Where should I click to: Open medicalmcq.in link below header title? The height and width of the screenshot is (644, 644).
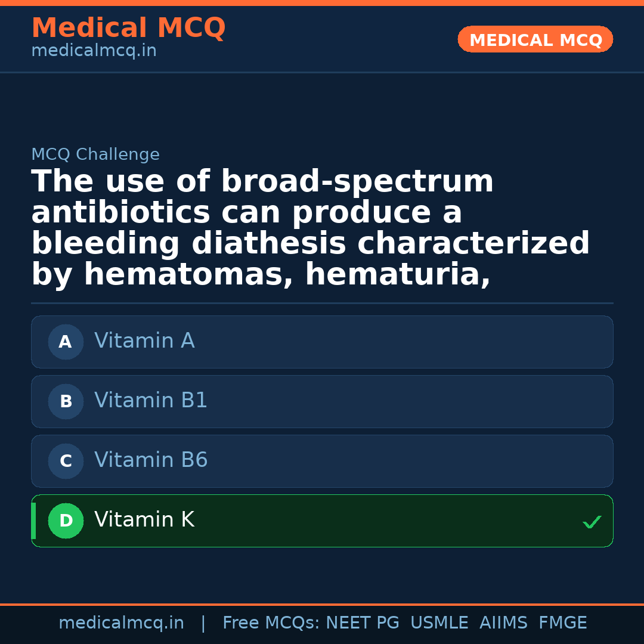tap(94, 51)
